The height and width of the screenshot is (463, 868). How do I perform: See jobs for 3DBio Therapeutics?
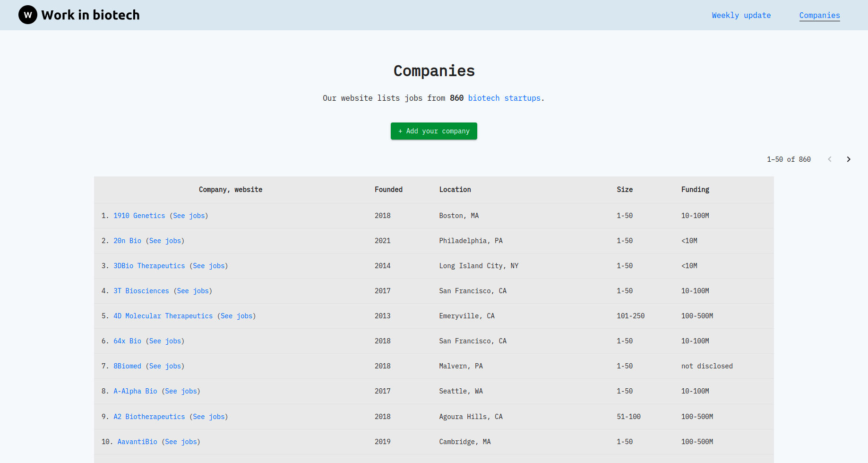209,266
